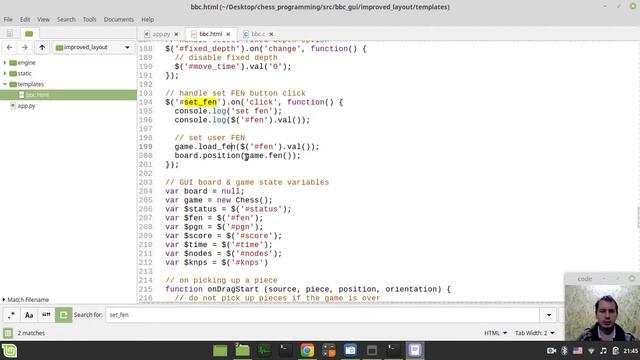Viewport: 640px width, 360px height.
Task: Open the Tools menu
Action: tap(89, 19)
